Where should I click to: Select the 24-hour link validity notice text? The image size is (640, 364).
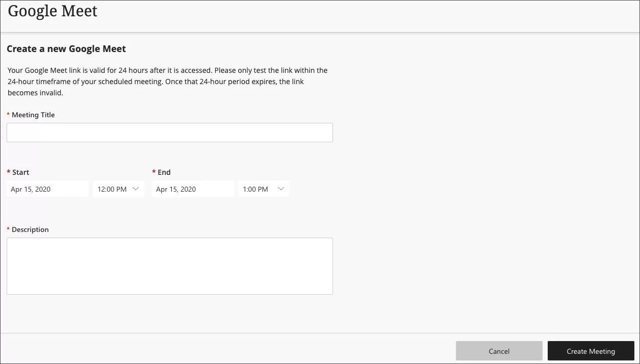coord(167,81)
